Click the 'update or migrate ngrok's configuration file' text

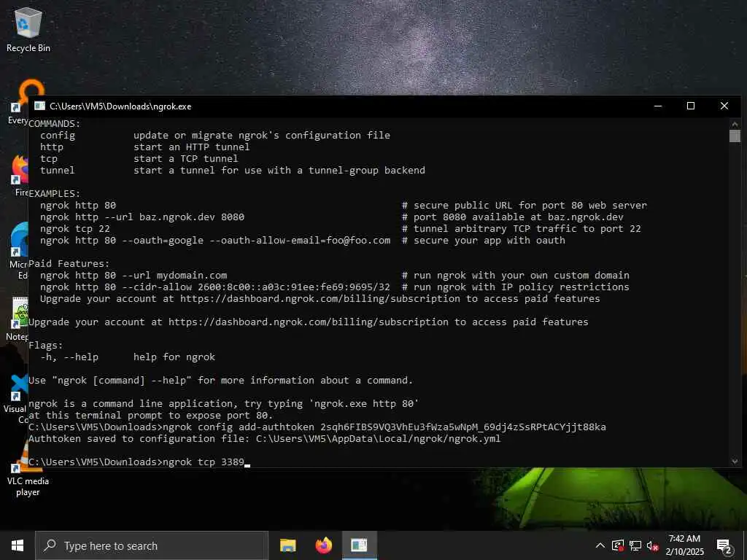tap(262, 135)
